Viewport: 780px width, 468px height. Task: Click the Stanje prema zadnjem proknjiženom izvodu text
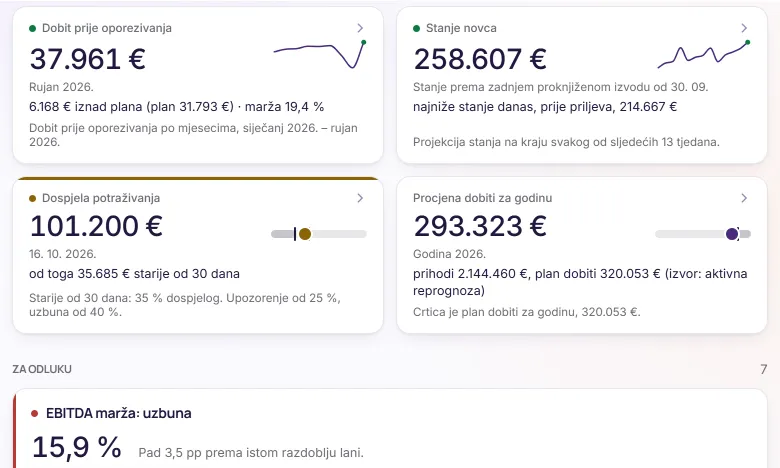click(561, 87)
